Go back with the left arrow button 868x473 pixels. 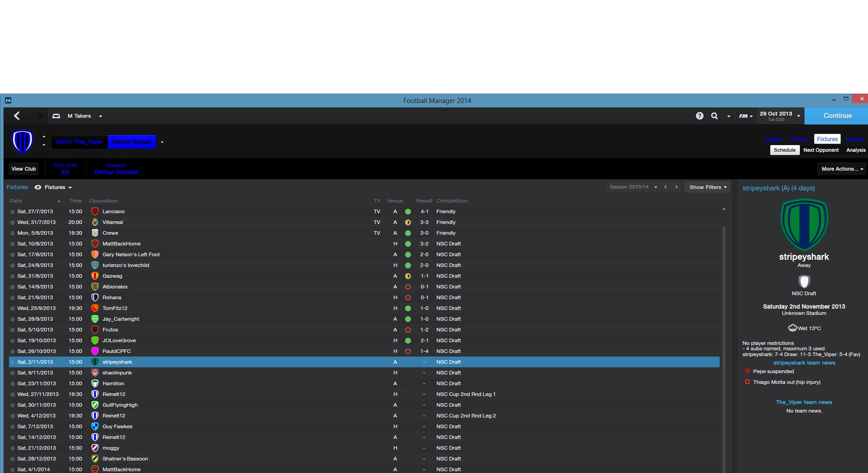tap(17, 116)
